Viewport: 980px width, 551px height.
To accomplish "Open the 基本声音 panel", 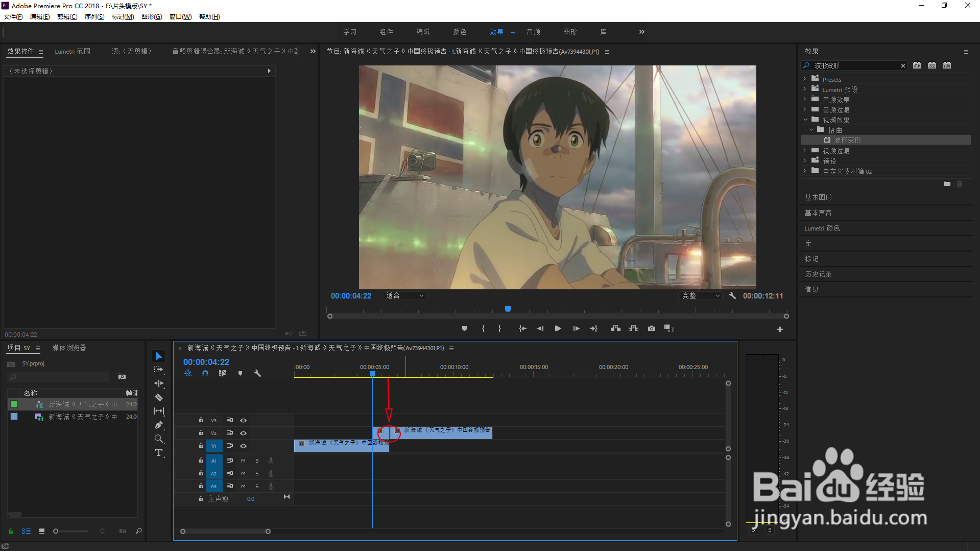I will (x=818, y=213).
